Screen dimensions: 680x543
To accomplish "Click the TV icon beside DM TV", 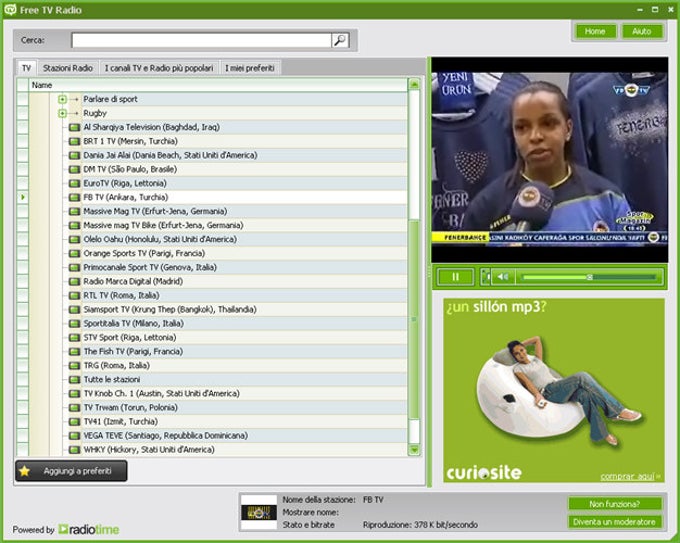I will (75, 169).
